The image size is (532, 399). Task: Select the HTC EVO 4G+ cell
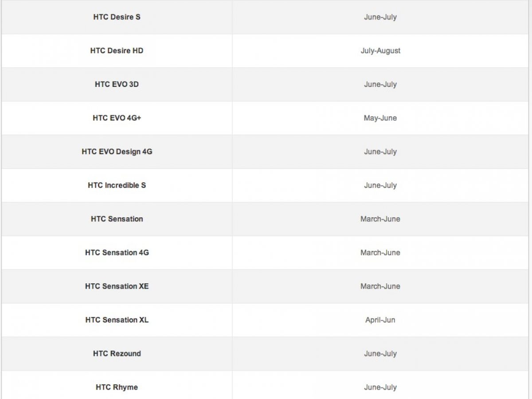(x=117, y=118)
